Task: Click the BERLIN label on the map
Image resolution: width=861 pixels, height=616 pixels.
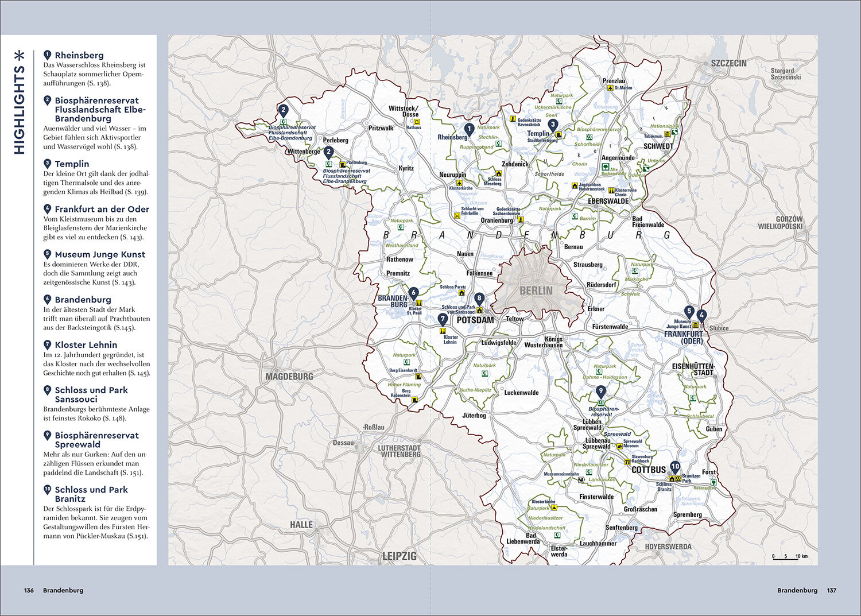Action: point(536,291)
